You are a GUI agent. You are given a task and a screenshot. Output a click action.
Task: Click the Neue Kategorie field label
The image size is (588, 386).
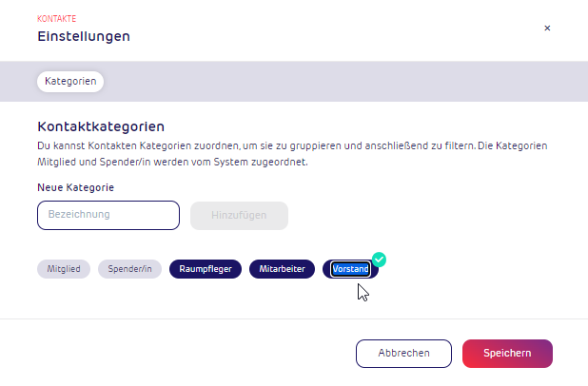[76, 187]
